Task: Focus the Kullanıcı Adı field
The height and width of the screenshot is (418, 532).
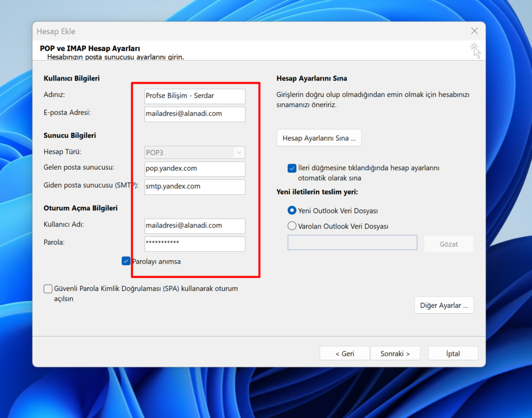Action: pos(195,226)
